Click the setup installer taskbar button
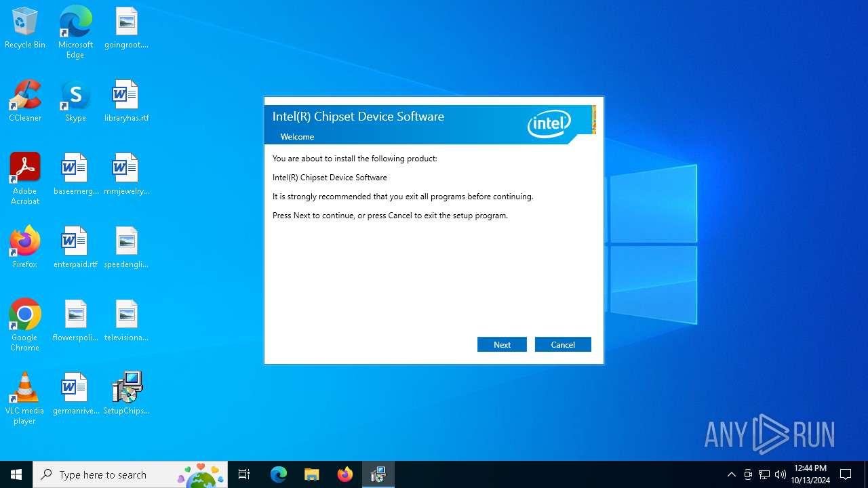 tap(378, 474)
